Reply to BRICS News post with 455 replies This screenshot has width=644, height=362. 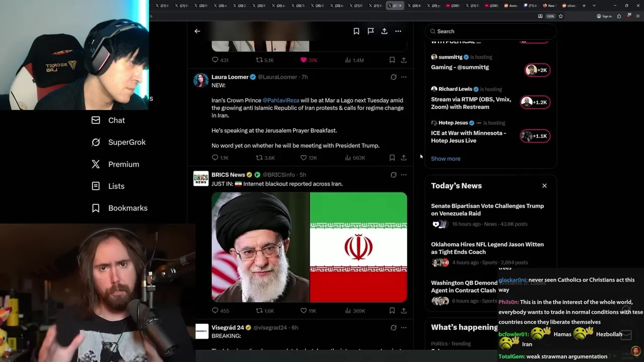(x=220, y=311)
